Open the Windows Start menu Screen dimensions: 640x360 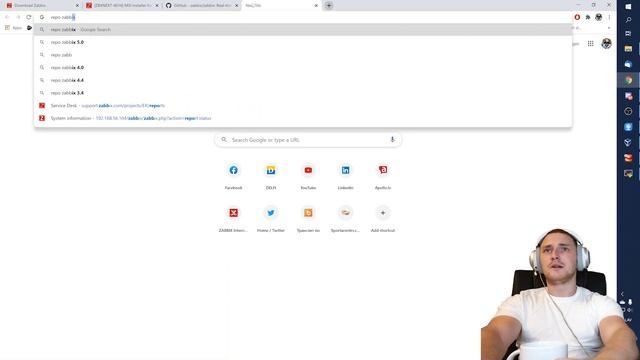click(x=628, y=7)
